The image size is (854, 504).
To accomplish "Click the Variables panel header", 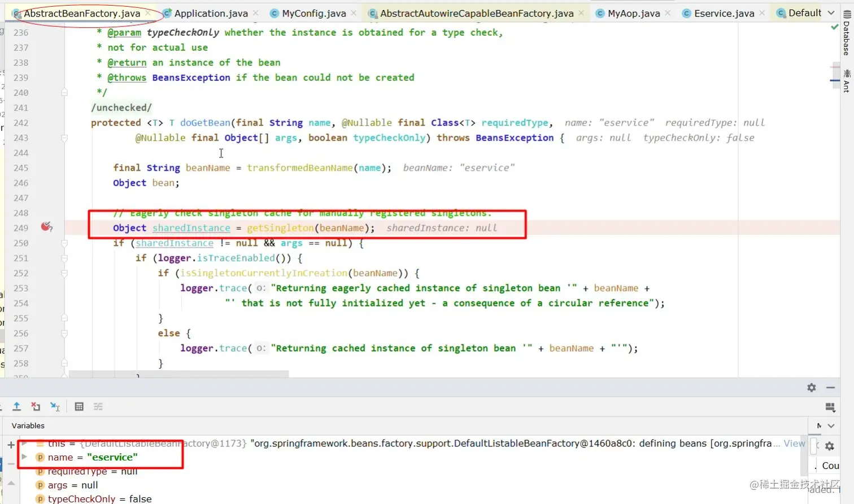I will pos(28,426).
